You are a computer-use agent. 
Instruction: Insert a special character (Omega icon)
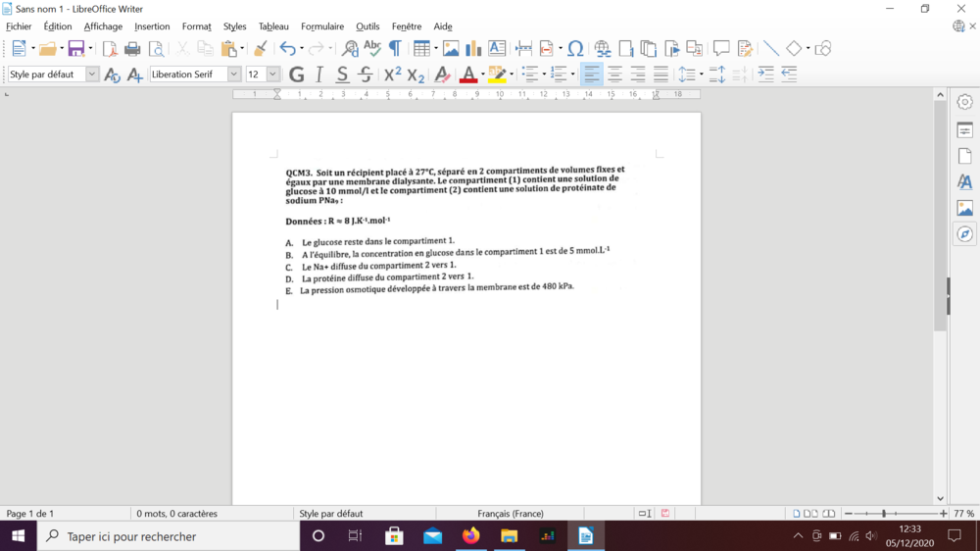point(575,49)
